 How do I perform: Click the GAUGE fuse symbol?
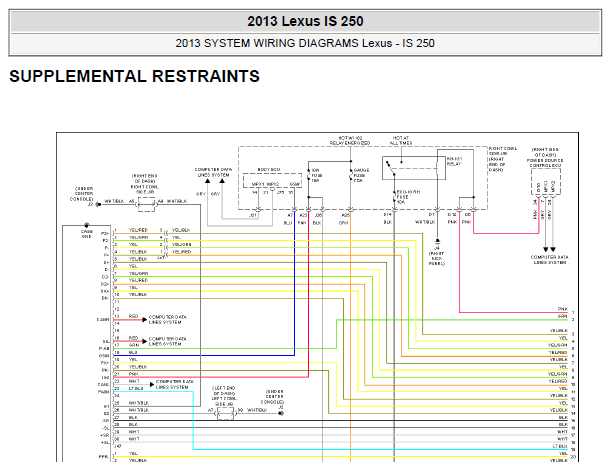pyautogui.click(x=351, y=175)
